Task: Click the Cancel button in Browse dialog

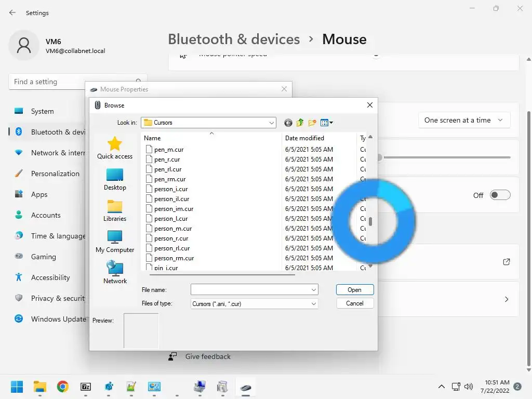Action: tap(355, 303)
